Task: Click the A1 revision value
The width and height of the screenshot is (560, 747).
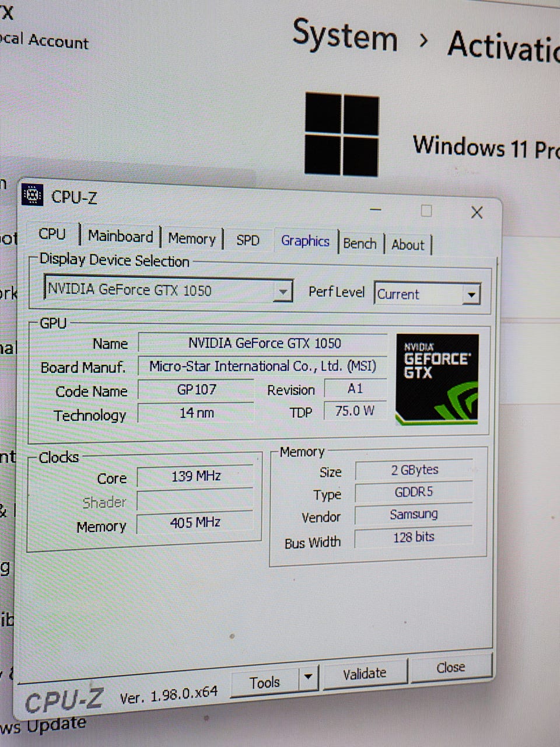Action: click(355, 389)
